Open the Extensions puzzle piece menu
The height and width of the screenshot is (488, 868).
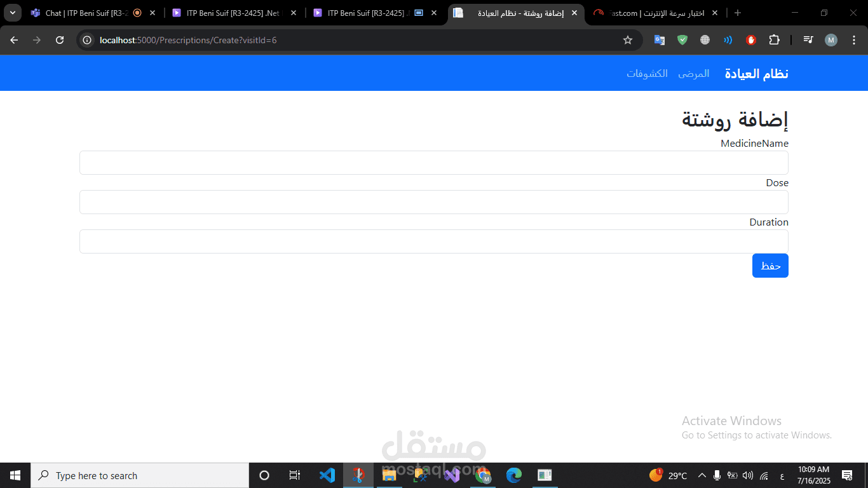tap(774, 40)
